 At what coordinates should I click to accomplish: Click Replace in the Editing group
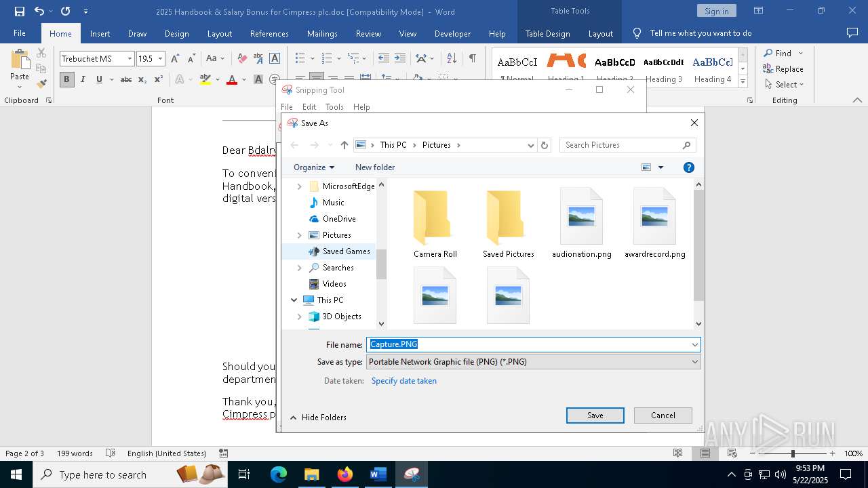click(783, 69)
